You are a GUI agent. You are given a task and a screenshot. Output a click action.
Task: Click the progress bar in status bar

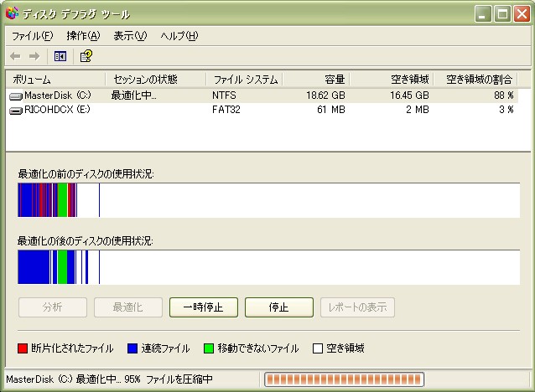[344, 379]
